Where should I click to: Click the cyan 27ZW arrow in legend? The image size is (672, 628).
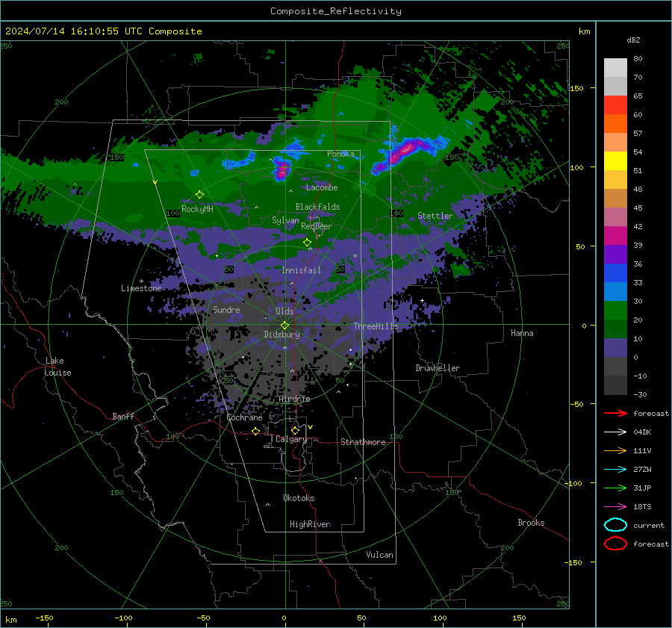[x=615, y=470]
